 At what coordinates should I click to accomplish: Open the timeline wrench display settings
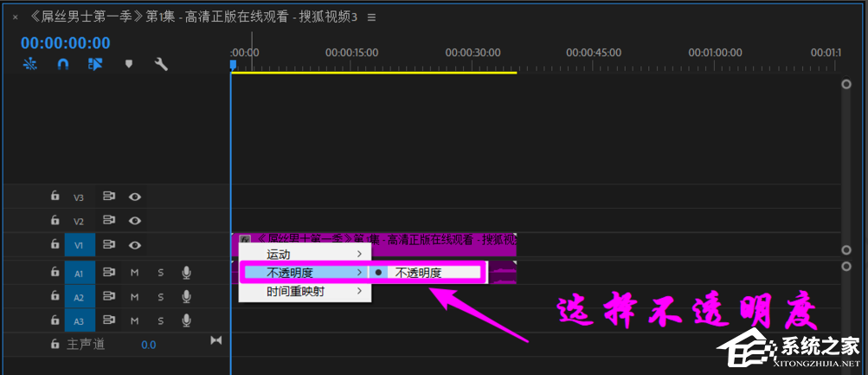161,64
